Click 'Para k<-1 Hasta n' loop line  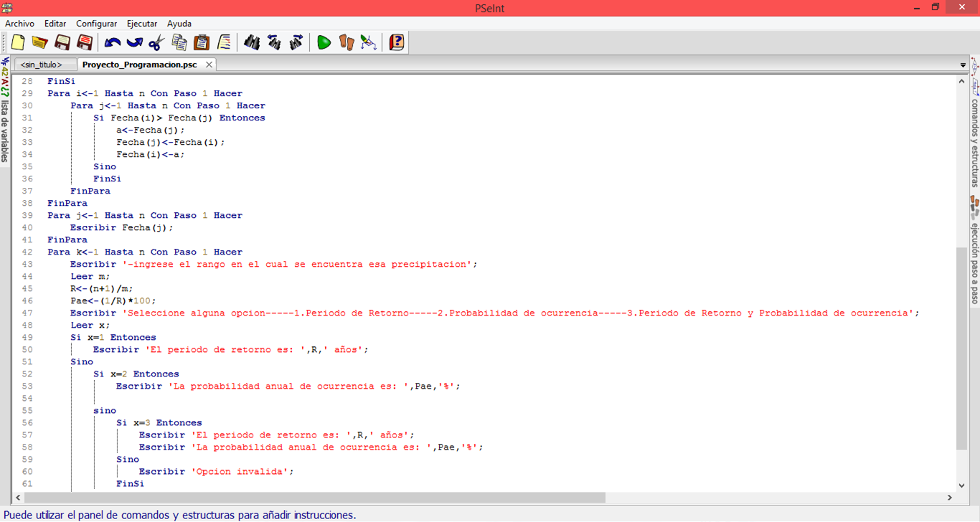point(145,252)
